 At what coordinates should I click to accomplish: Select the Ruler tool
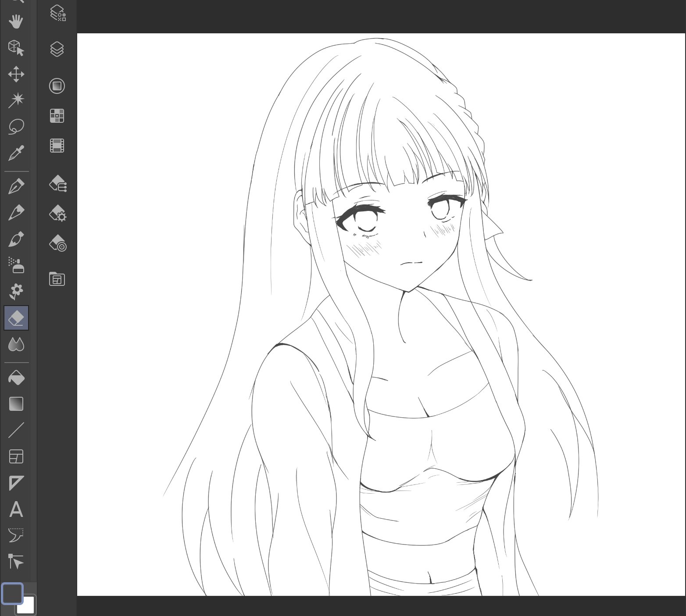(16, 483)
